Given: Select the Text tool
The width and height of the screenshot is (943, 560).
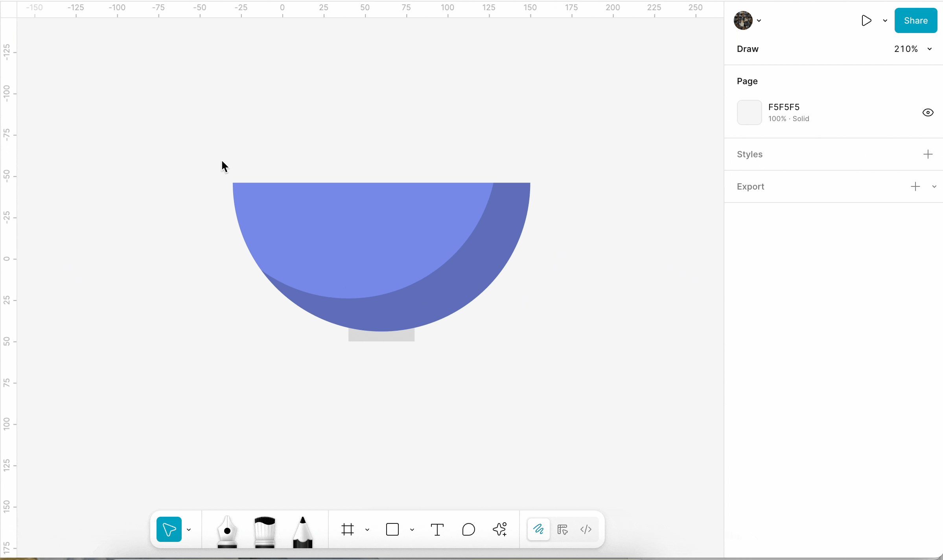Looking at the screenshot, I should (x=437, y=529).
